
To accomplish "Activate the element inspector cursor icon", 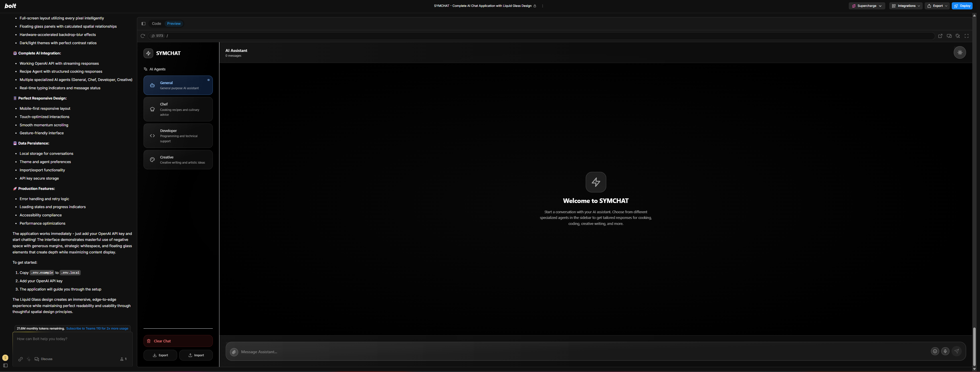I will (x=957, y=36).
